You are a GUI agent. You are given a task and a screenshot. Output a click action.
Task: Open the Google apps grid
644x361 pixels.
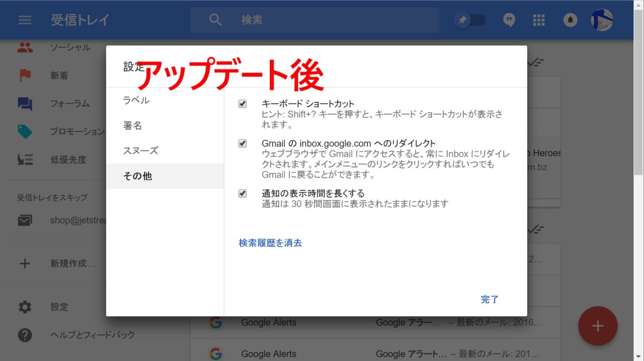[x=539, y=20]
